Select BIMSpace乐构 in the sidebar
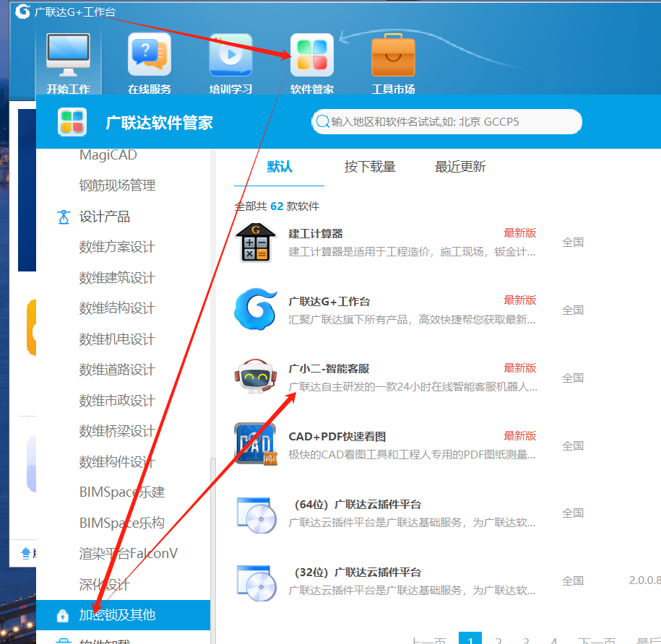This screenshot has width=661, height=644. point(122,523)
